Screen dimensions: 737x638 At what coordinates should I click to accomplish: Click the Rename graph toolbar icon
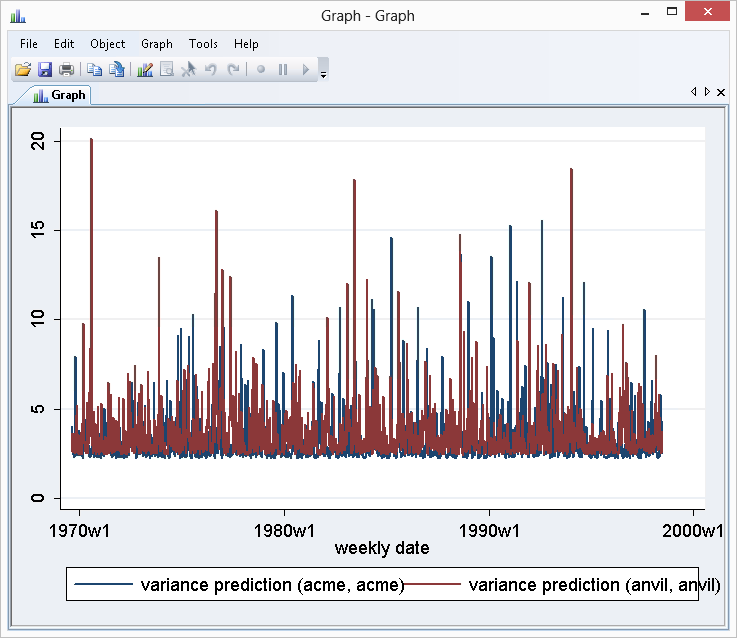pos(117,70)
